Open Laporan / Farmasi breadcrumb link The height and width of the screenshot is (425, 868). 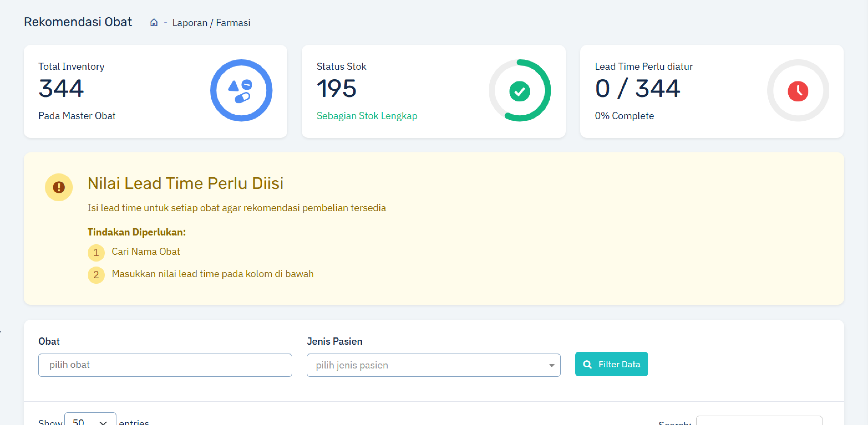coord(211,22)
